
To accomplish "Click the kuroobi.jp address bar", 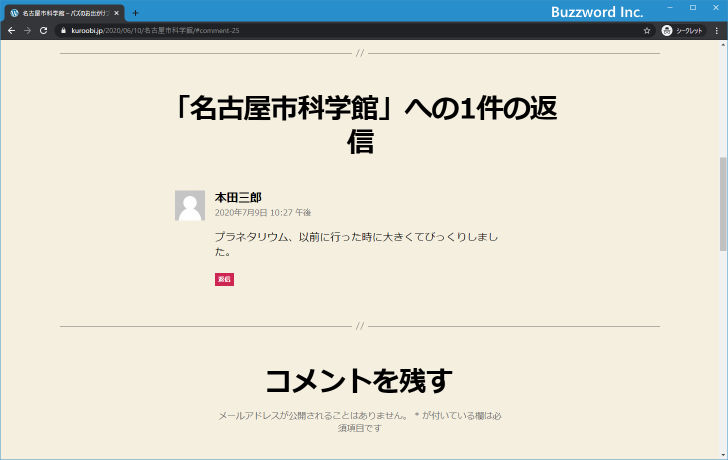I will pyautogui.click(x=353, y=31).
